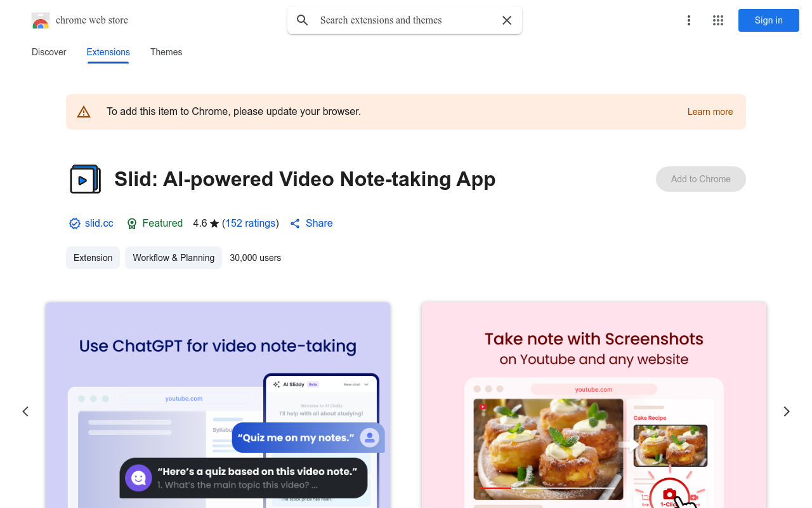Click the Featured badge icon
Screen dimensions: 812x508
pyautogui.click(x=132, y=224)
